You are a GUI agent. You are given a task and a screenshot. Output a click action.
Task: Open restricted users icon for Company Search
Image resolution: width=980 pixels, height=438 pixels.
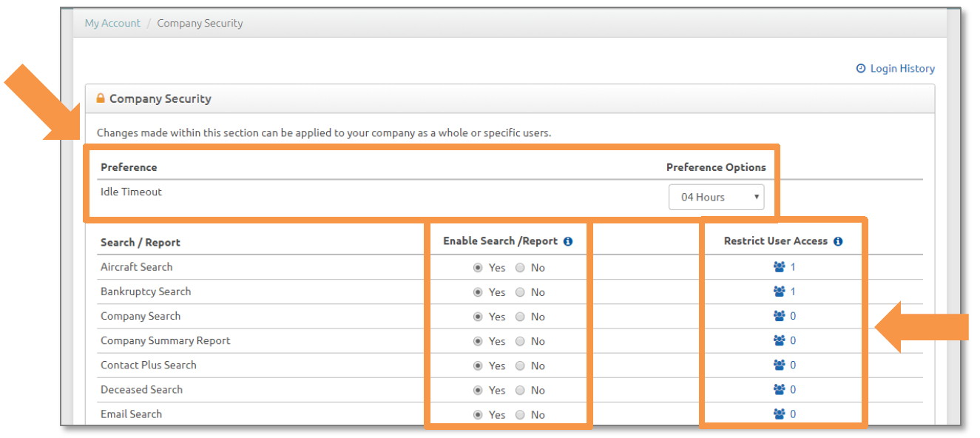pos(779,316)
